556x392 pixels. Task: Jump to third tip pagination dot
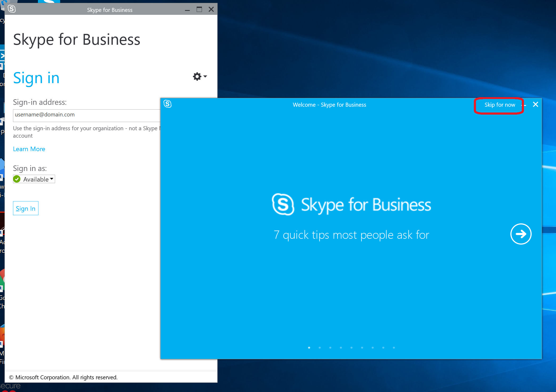point(330,348)
